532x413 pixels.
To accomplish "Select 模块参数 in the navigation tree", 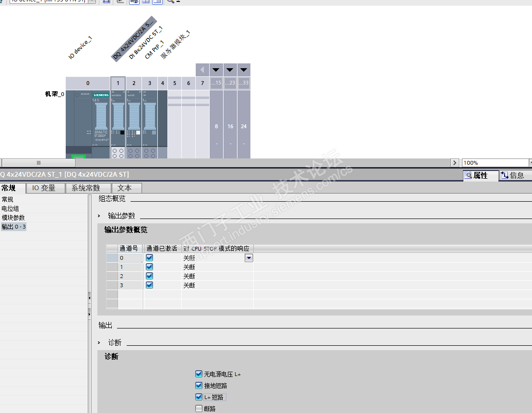I will 13,218.
